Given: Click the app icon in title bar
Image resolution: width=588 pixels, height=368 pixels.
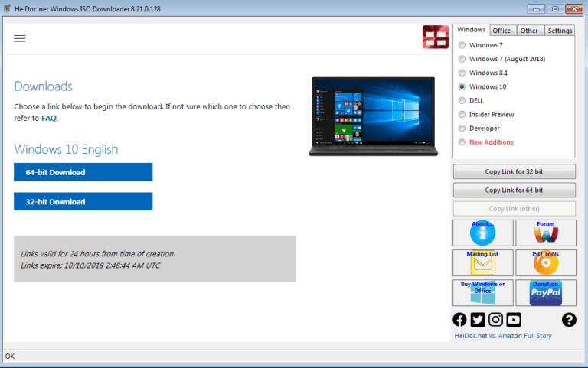Looking at the screenshot, I should tap(7, 8).
